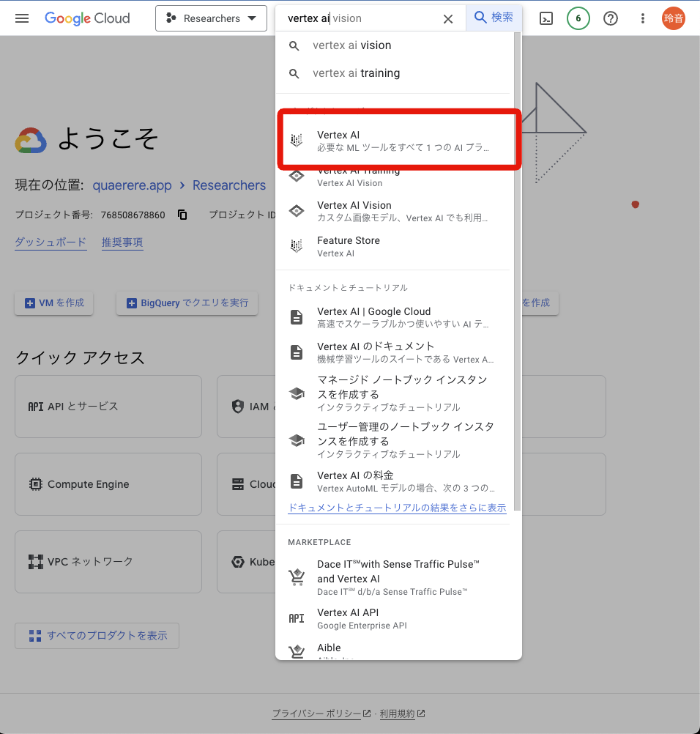Viewport: 700px width, 734px height.
Task: Open Dace IT Sense Traffic Pulse marketplace item
Action: point(395,578)
